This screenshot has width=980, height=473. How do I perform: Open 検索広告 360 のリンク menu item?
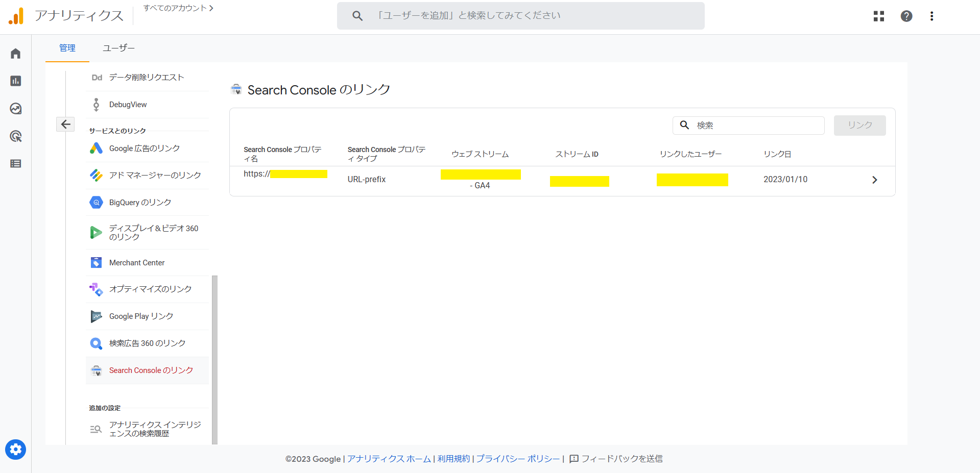click(147, 343)
